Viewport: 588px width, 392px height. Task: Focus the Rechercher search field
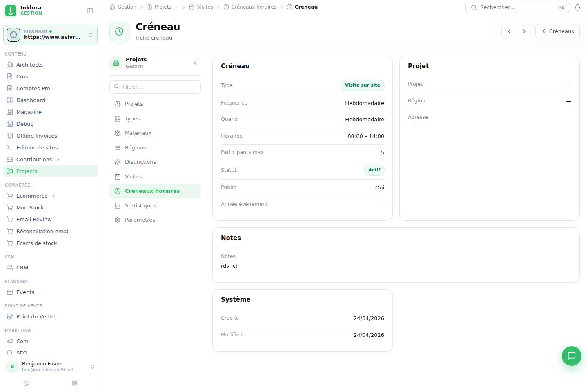click(517, 7)
